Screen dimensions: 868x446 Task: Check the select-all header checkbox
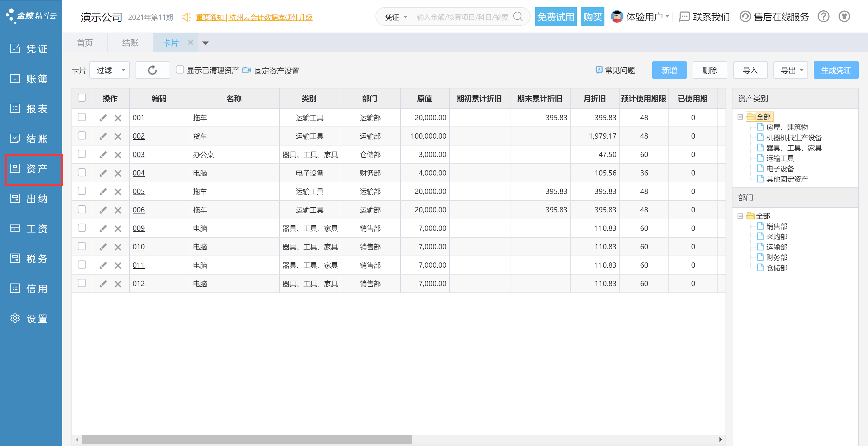point(82,98)
